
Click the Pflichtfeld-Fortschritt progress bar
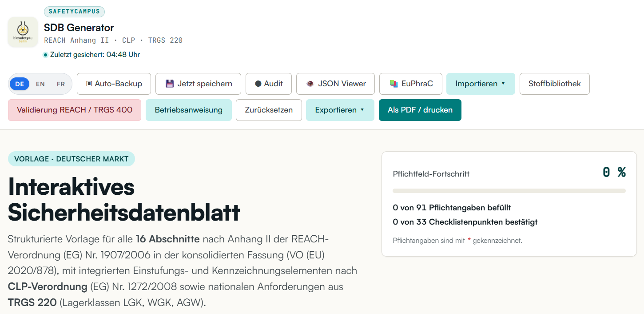tap(509, 191)
